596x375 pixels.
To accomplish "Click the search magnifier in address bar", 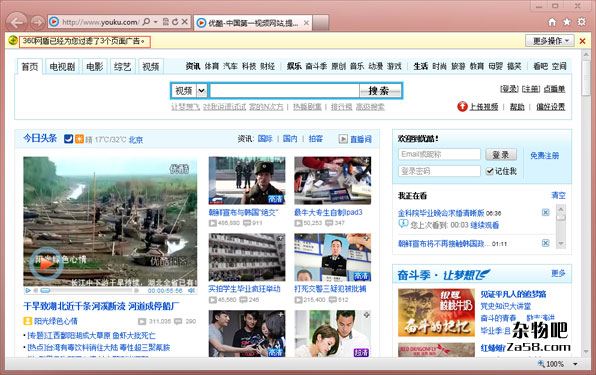I will click(x=146, y=22).
